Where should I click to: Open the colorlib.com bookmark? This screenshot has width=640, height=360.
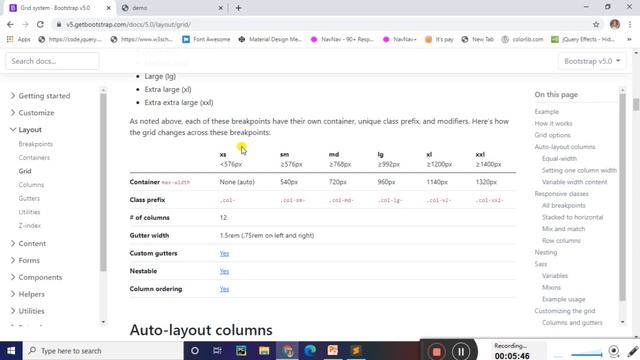point(522,39)
